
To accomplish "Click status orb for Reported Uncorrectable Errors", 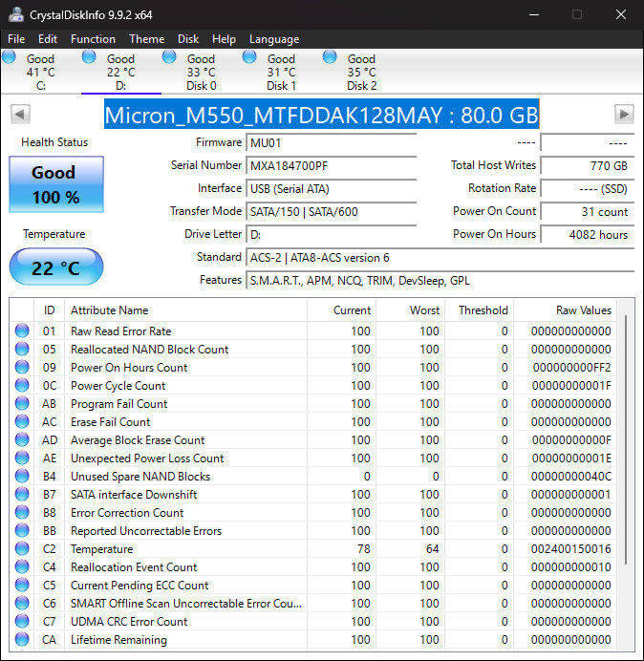I will (22, 530).
